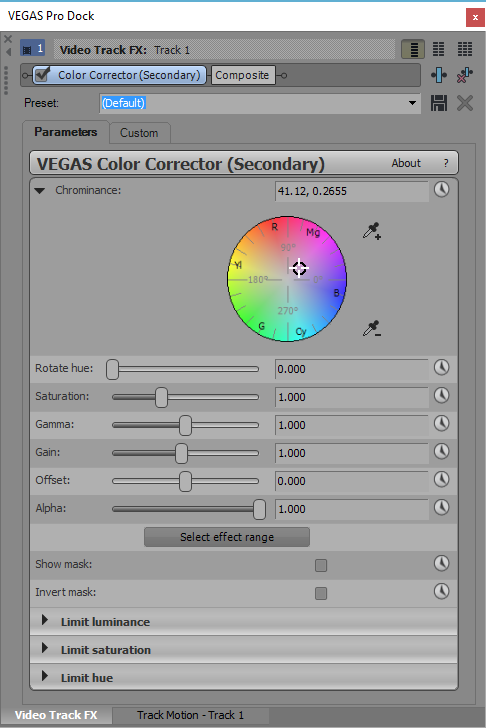Enable the Show mask checkbox

coord(321,565)
